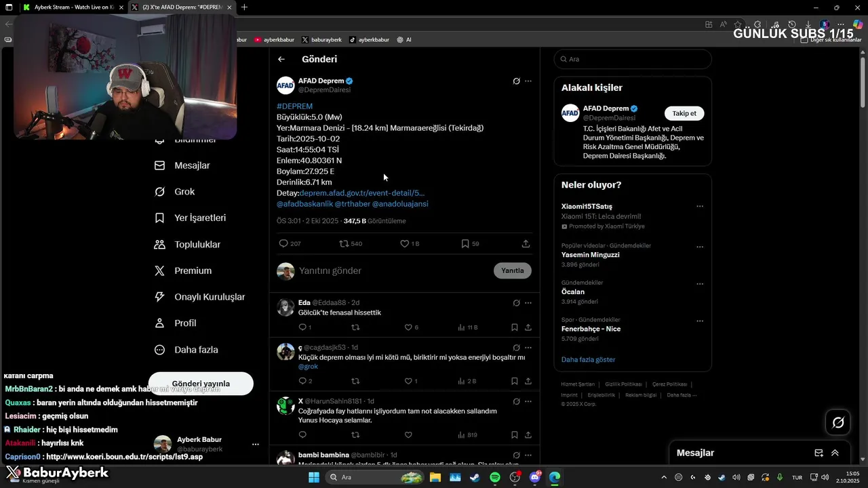Expand Daha fazla in the sidebar

pos(186,350)
